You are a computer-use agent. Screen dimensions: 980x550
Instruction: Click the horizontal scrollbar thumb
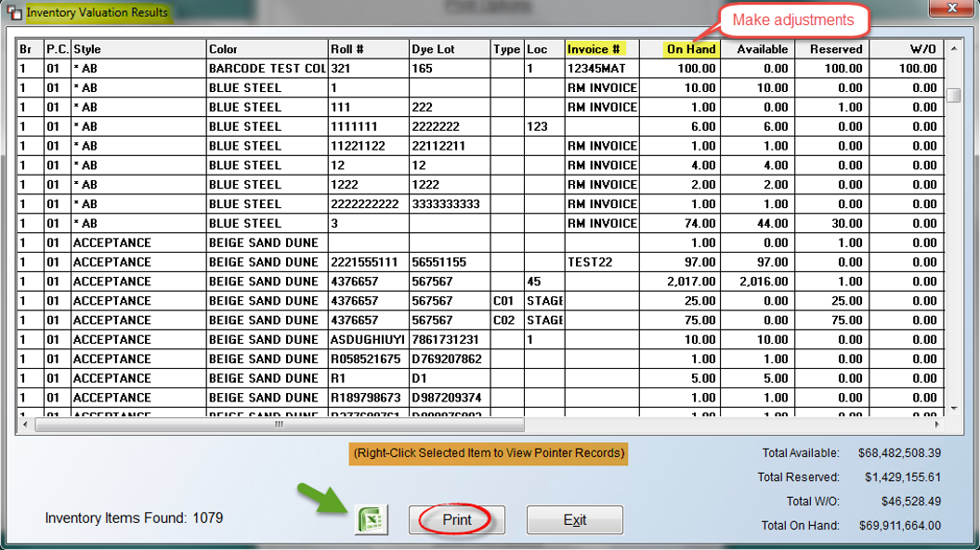[280, 425]
